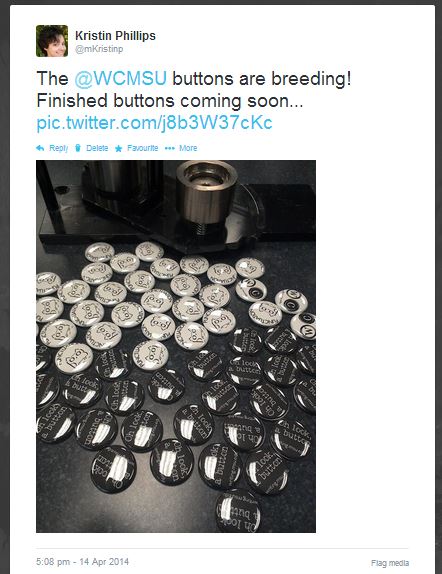Click the @mKristinp handle
Screen dimensions: 442x574
pos(99,49)
